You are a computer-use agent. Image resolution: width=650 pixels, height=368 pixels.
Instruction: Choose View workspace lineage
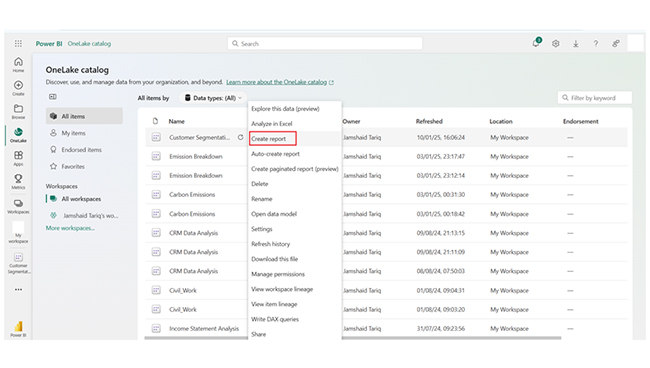[x=282, y=289]
